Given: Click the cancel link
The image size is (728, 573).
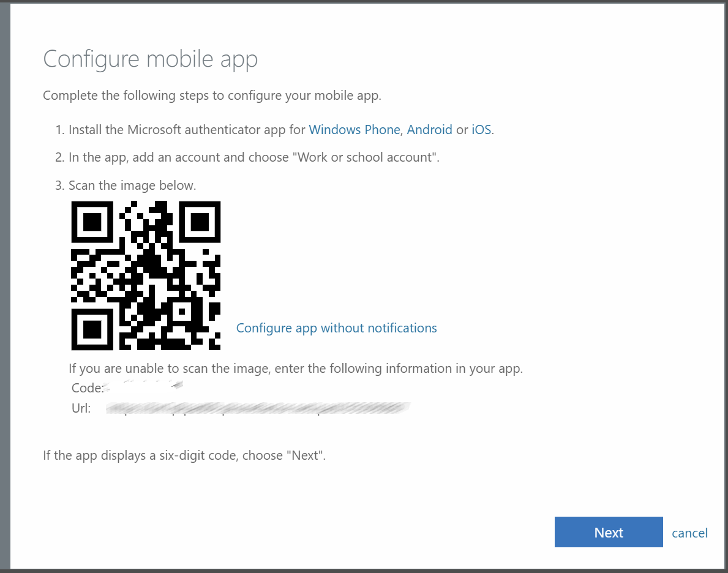Looking at the screenshot, I should click(x=689, y=533).
